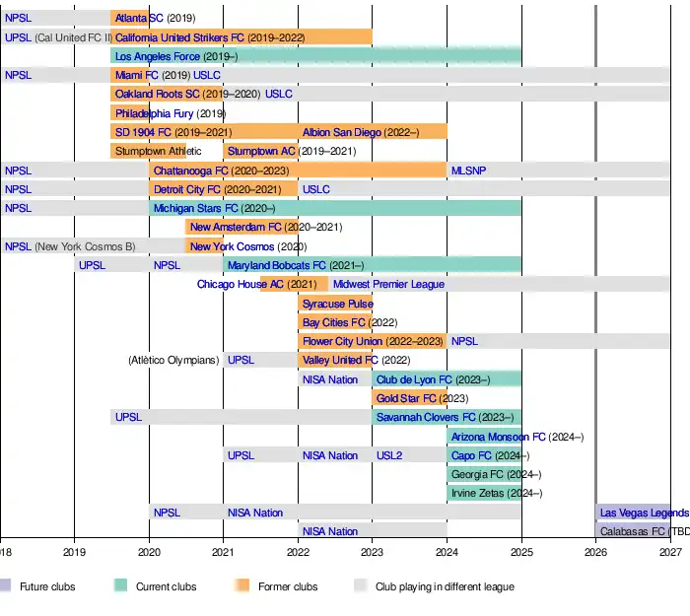The image size is (690, 616).
Task: Open the New York Cosmos link
Action: [x=232, y=246]
